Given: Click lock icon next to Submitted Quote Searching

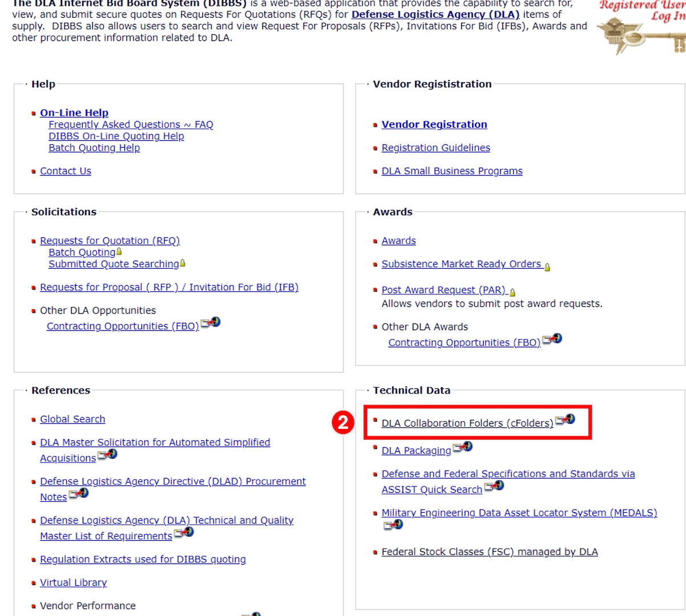Looking at the screenshot, I should click(x=182, y=263).
